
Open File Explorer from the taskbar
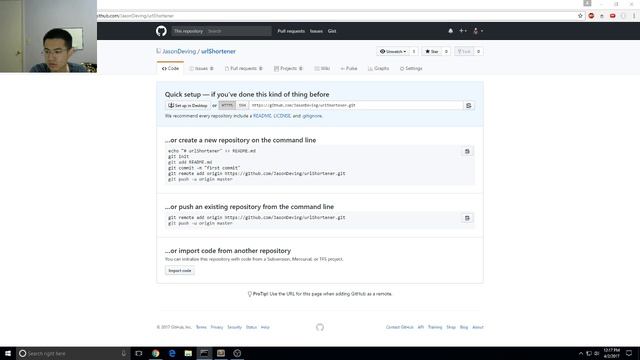point(188,353)
